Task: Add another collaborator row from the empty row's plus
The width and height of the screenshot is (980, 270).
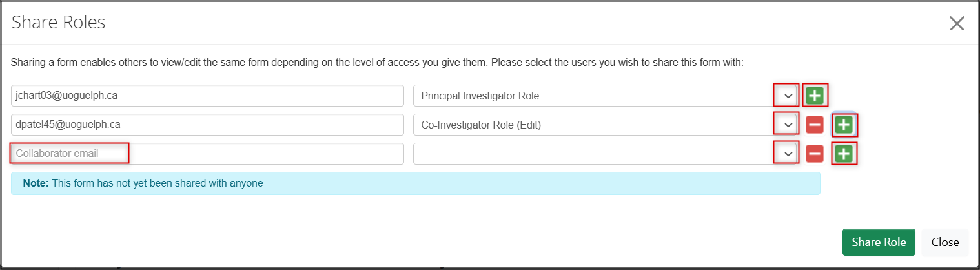Action: (x=844, y=154)
